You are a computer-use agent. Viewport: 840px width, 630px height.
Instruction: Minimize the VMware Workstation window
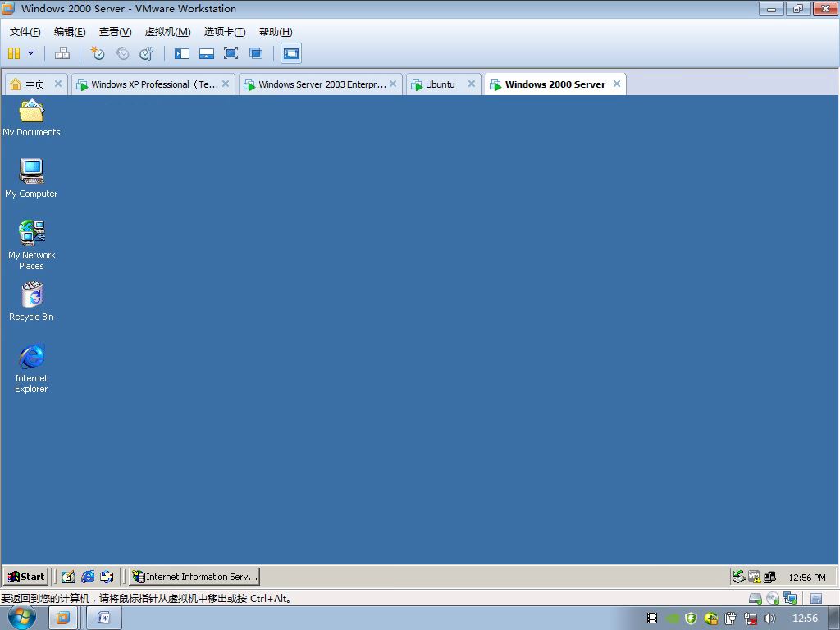[x=771, y=8]
